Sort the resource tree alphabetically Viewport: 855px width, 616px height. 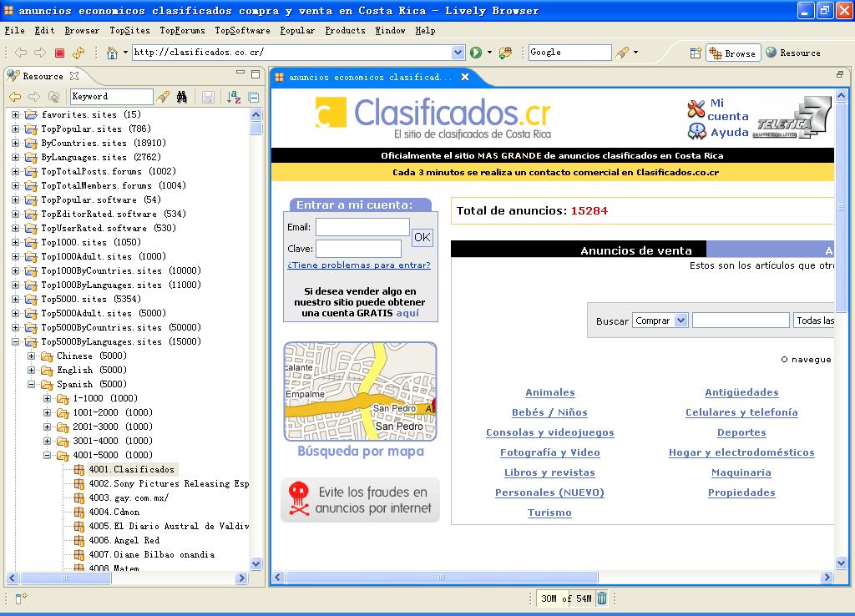pyautogui.click(x=234, y=97)
